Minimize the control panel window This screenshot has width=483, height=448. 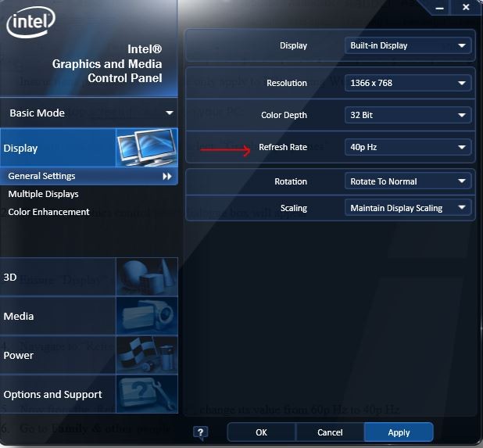439,7
